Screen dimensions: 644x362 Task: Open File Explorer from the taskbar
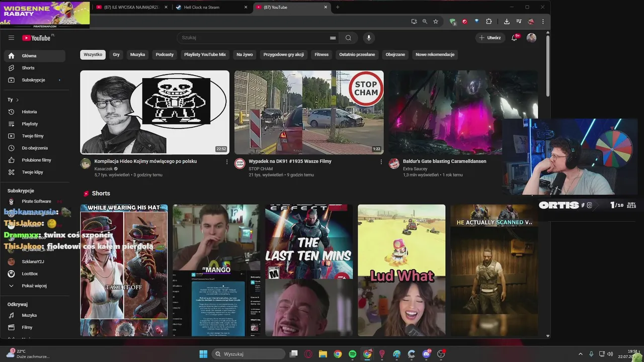coord(323,354)
